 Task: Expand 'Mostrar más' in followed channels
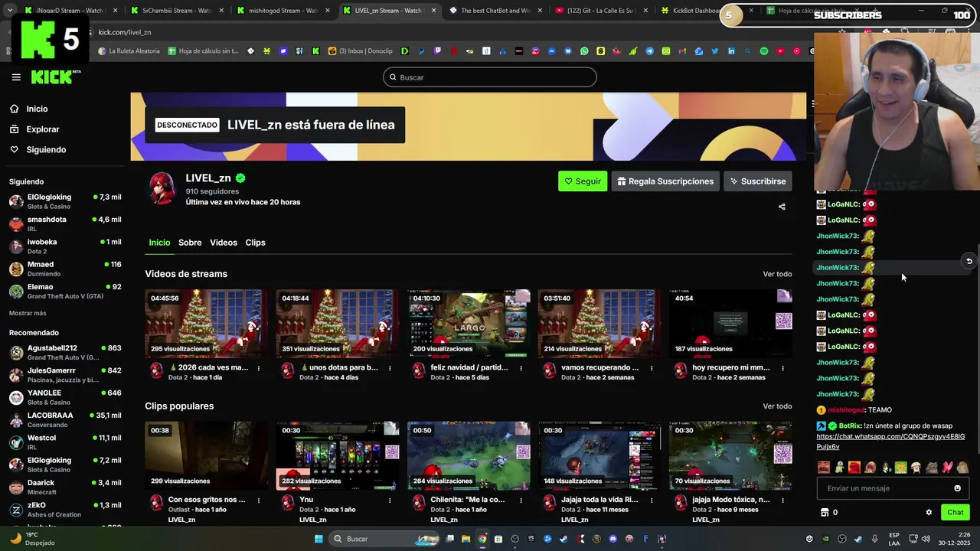click(28, 313)
